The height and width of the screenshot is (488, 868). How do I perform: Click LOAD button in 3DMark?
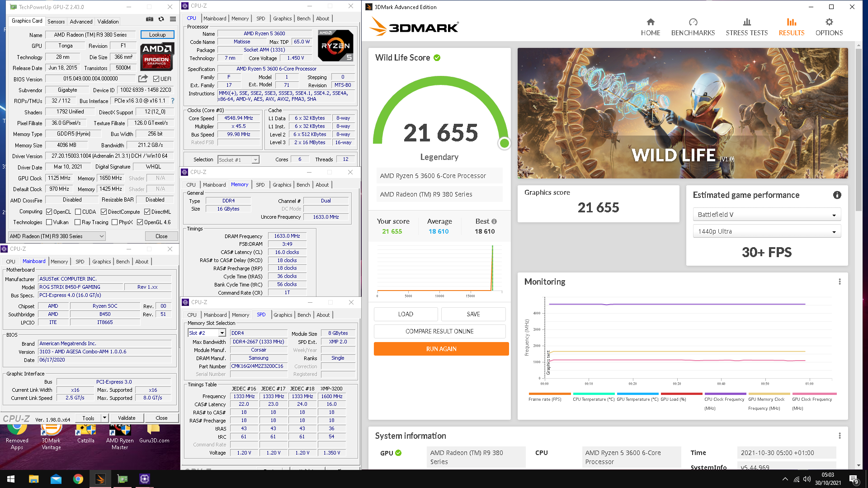click(x=406, y=314)
